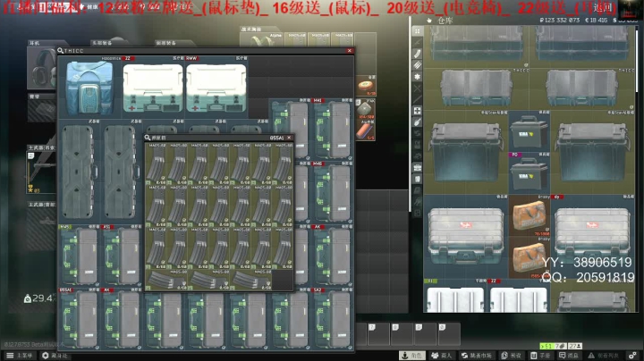Open the 主菜单 main menu button
Viewport: 644px width, 361px height.
20,356
